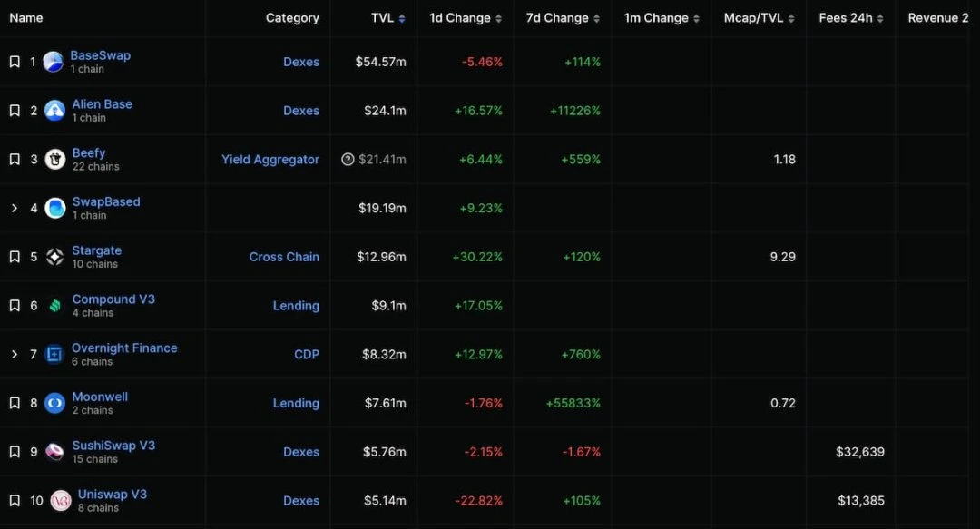Expand the Overnight Finance row

pos(15,355)
